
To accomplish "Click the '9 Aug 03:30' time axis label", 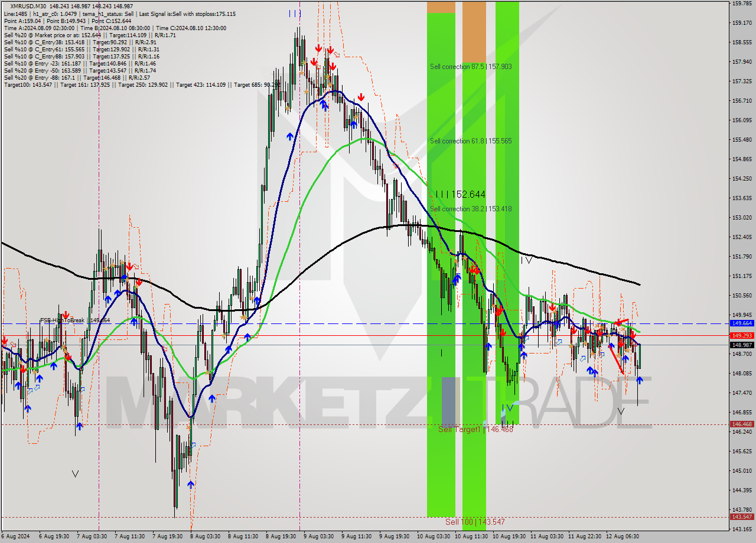I will [318, 537].
